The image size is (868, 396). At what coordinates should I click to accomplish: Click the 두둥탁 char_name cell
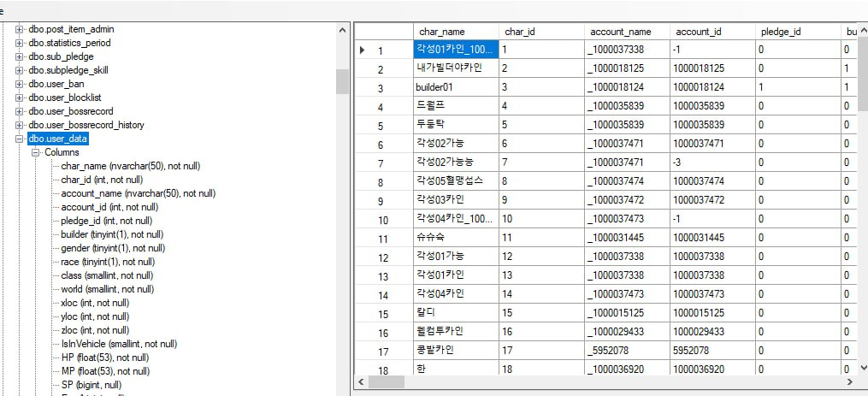[456, 125]
